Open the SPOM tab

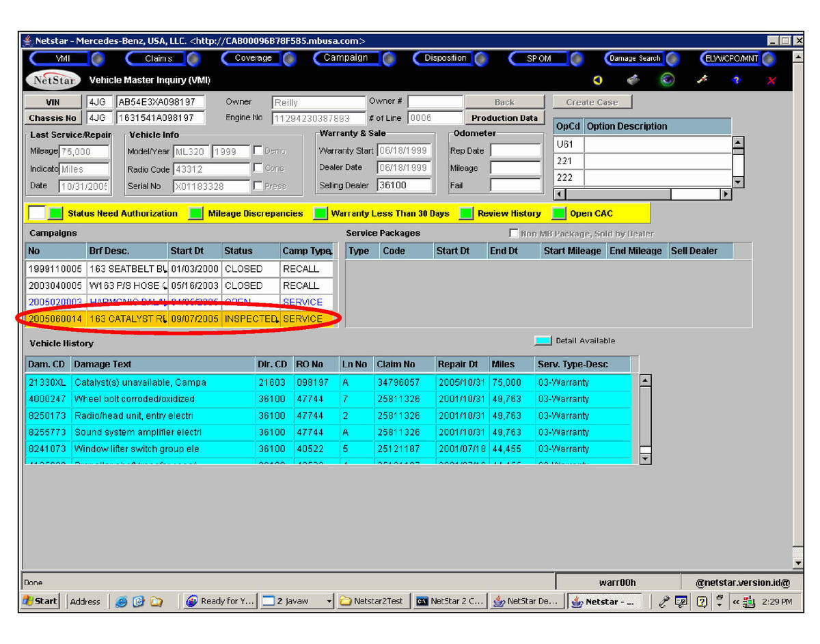point(539,59)
